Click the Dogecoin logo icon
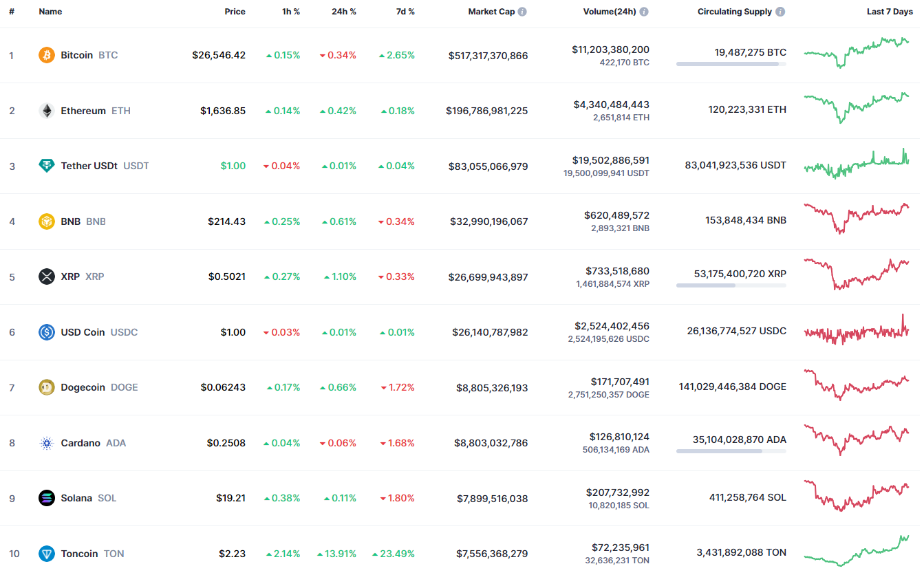924x575 pixels. click(47, 387)
